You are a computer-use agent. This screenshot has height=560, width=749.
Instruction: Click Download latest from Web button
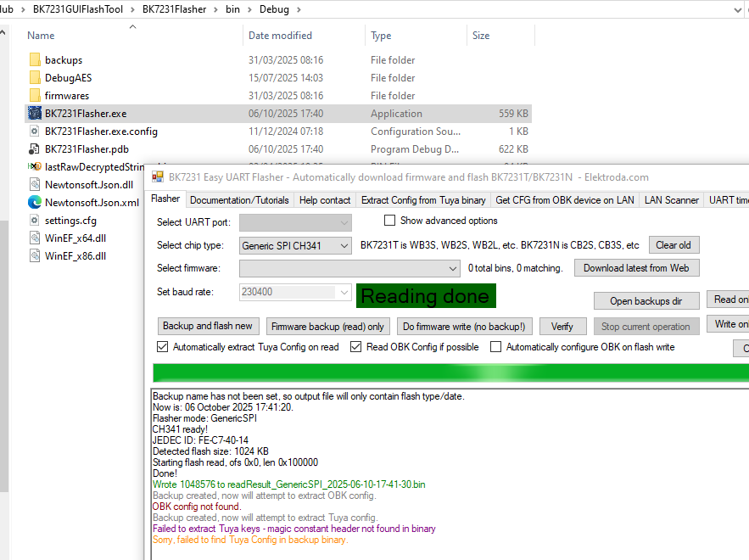636,268
